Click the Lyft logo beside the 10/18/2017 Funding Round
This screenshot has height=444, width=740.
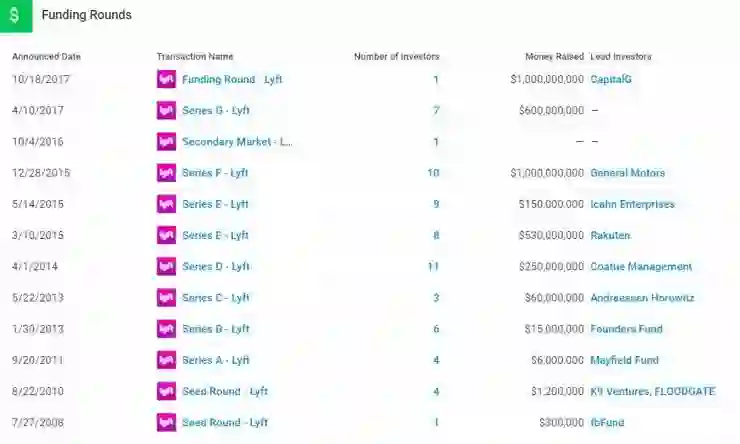point(166,79)
